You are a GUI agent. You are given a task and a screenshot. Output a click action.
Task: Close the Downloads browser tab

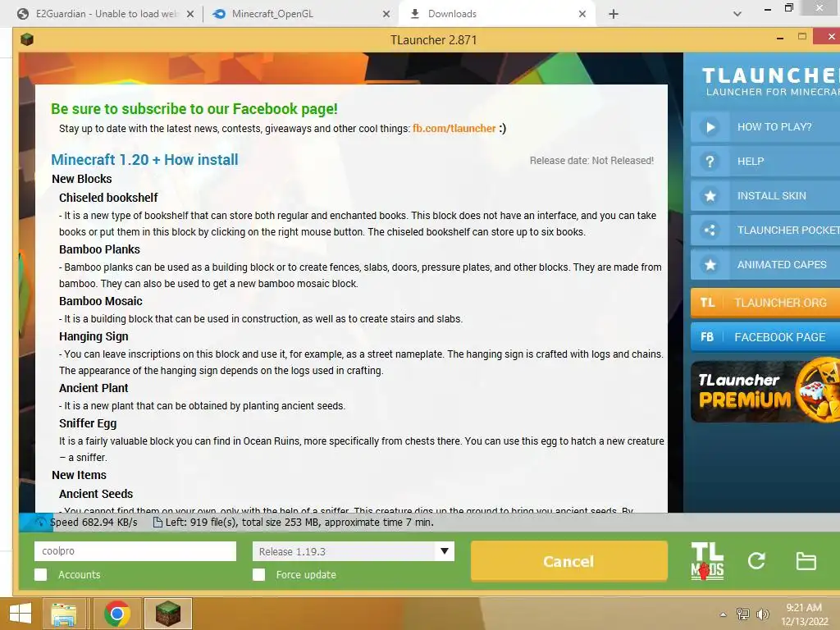582,15
